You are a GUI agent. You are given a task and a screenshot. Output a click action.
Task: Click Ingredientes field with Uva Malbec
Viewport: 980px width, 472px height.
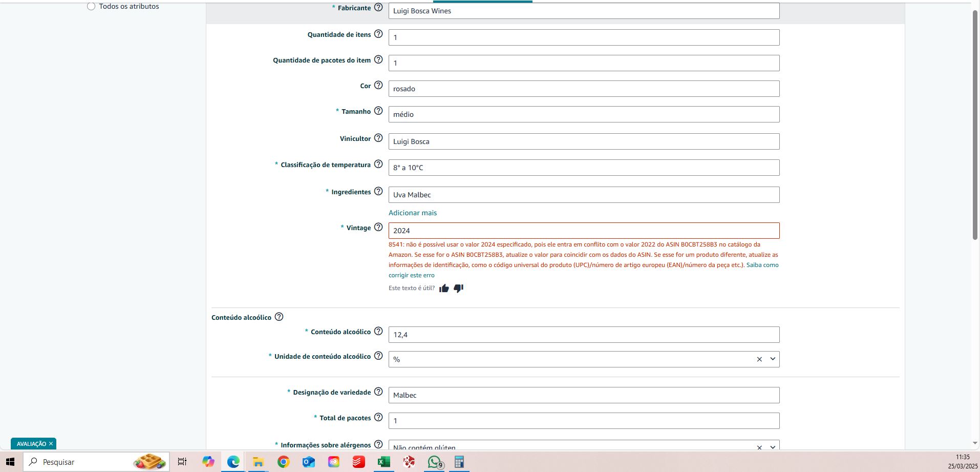point(584,195)
